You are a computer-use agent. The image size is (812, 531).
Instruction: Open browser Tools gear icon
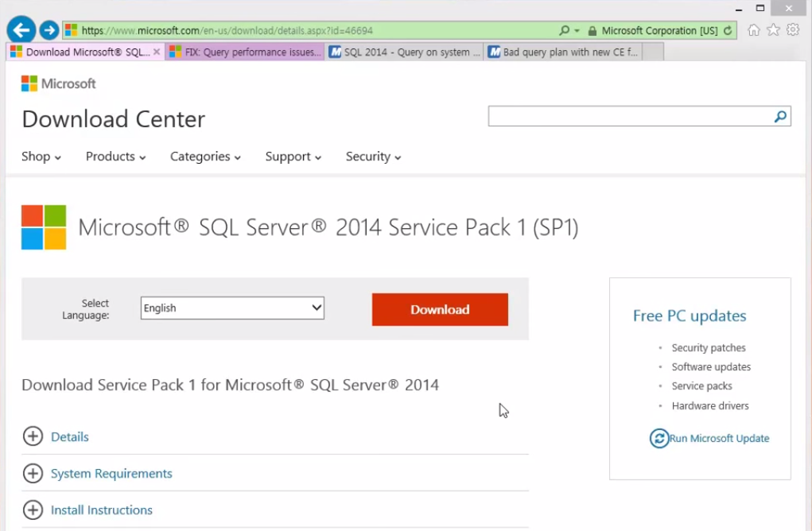pos(793,30)
